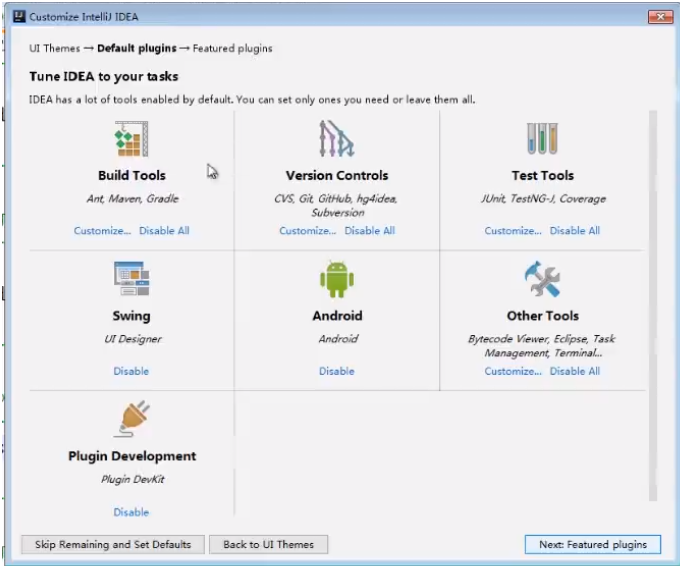Image resolution: width=682 pixels, height=568 pixels.
Task: Disable all Build Tools plugins
Action: 164,231
